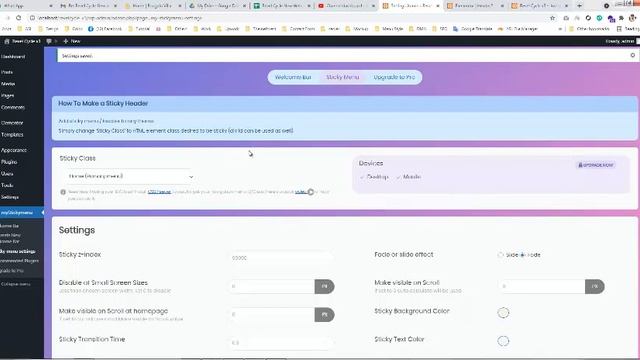Choose the Fade effect radio button
This screenshot has height=360, width=640.
[522, 255]
